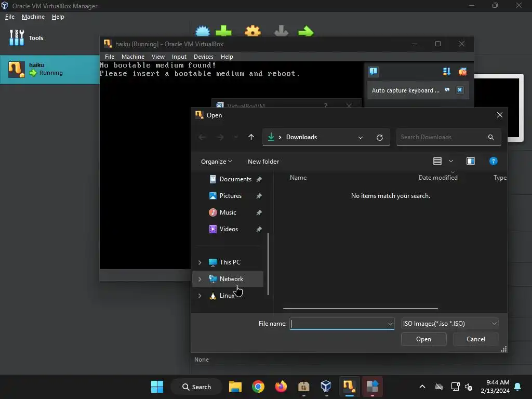
Task: Open File menu in VirtualBox Manager
Action: (x=10, y=17)
